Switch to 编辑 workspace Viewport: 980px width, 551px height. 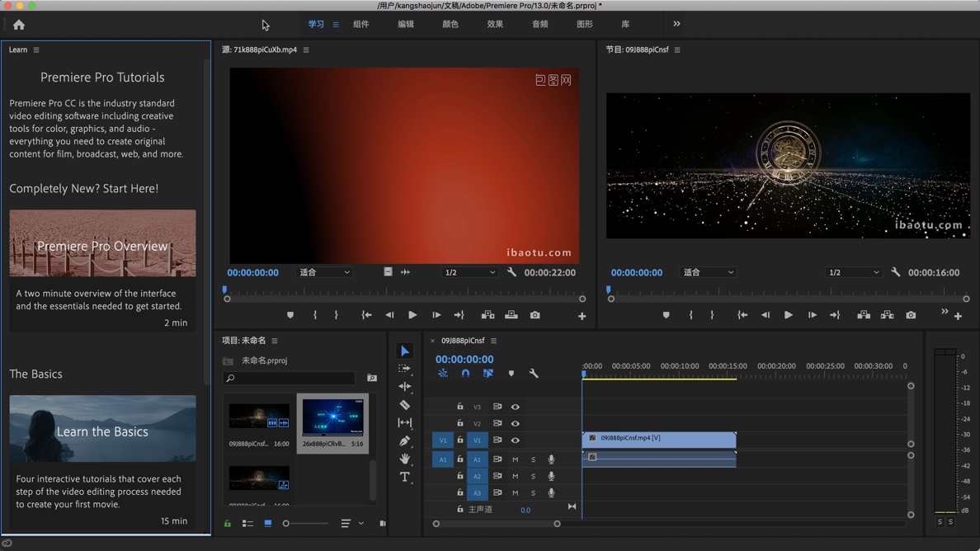(406, 24)
